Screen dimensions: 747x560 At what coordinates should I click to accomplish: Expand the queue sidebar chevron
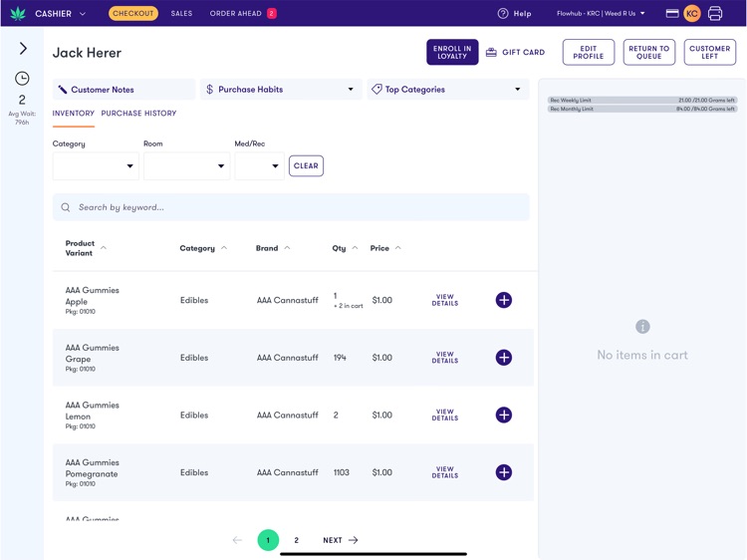click(23, 48)
